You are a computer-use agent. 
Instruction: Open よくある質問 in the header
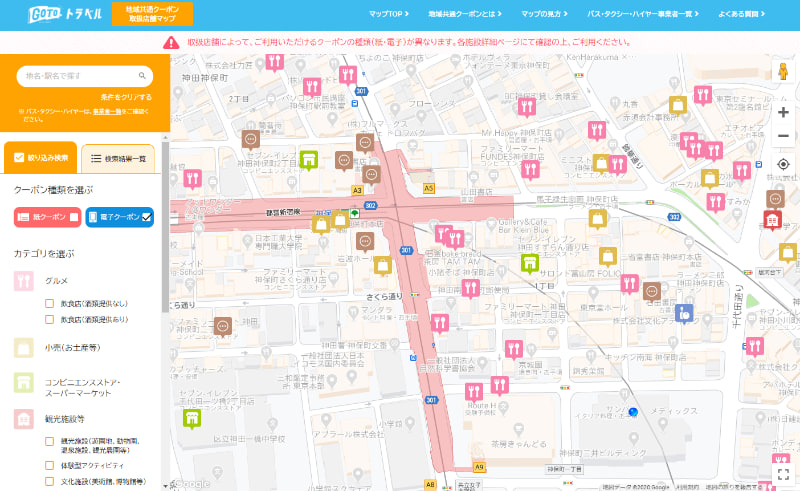point(741,14)
